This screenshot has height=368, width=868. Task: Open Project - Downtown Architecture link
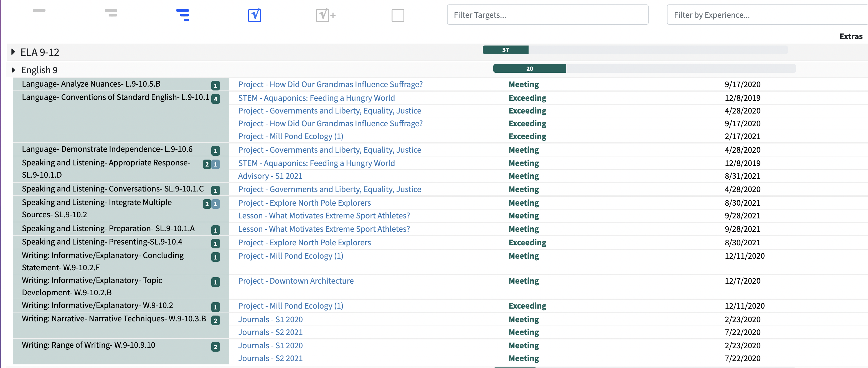point(296,281)
